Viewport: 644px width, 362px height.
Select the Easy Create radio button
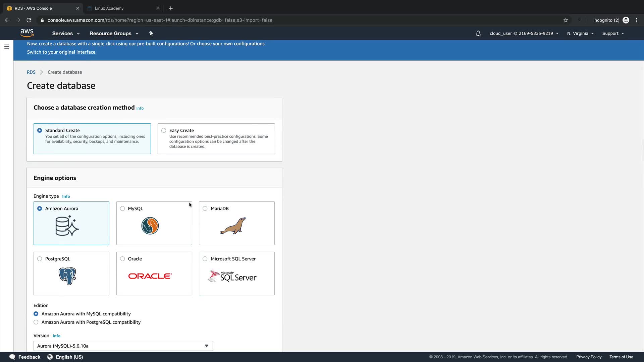click(x=164, y=130)
